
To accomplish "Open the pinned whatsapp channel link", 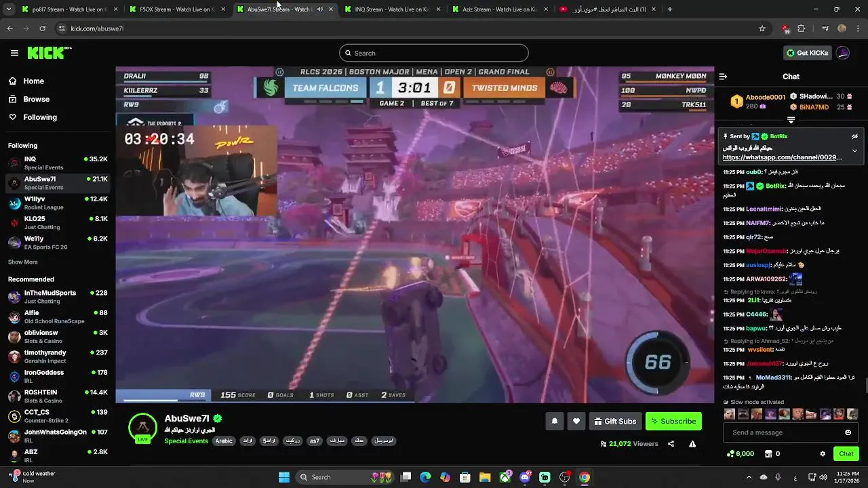I will [783, 157].
